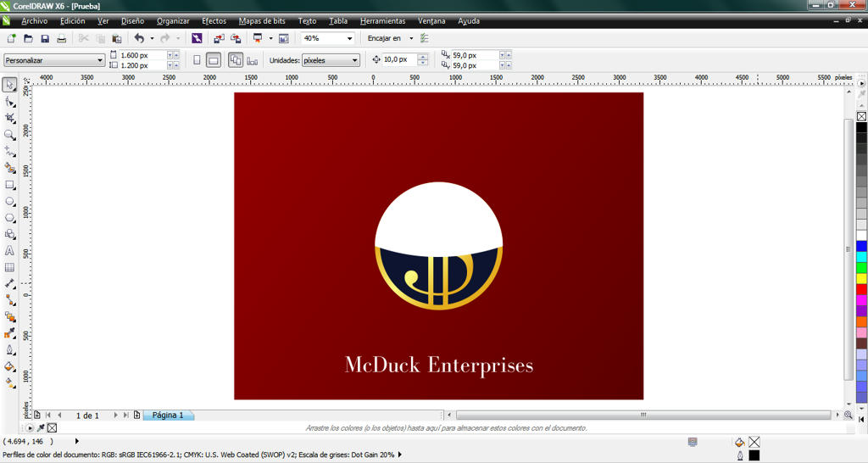The image size is (868, 463).
Task: Select the Color eyedropper tool
Action: tap(9, 333)
